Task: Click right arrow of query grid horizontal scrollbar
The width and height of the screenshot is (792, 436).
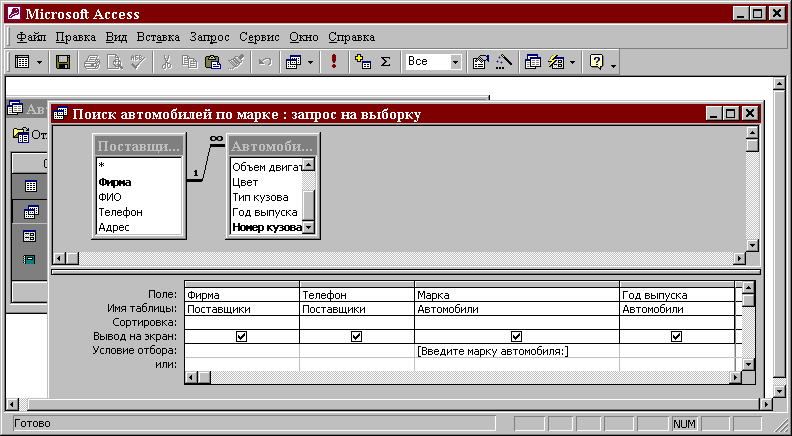Action: tap(735, 377)
